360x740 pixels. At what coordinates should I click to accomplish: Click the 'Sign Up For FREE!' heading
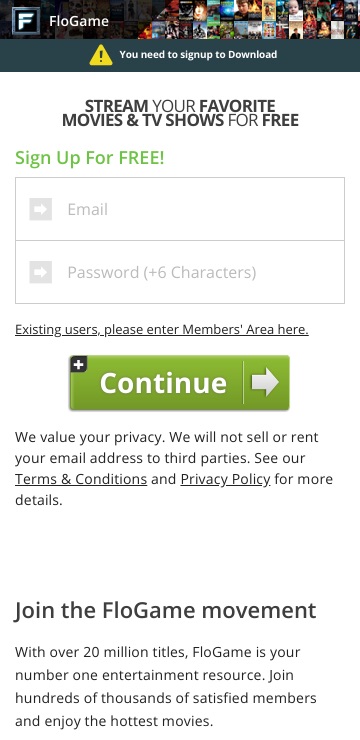tap(90, 158)
